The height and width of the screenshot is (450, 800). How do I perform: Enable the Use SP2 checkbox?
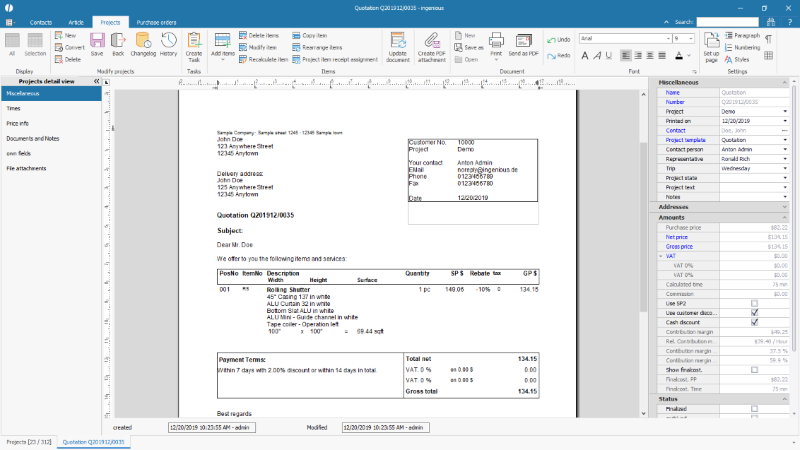tap(755, 302)
